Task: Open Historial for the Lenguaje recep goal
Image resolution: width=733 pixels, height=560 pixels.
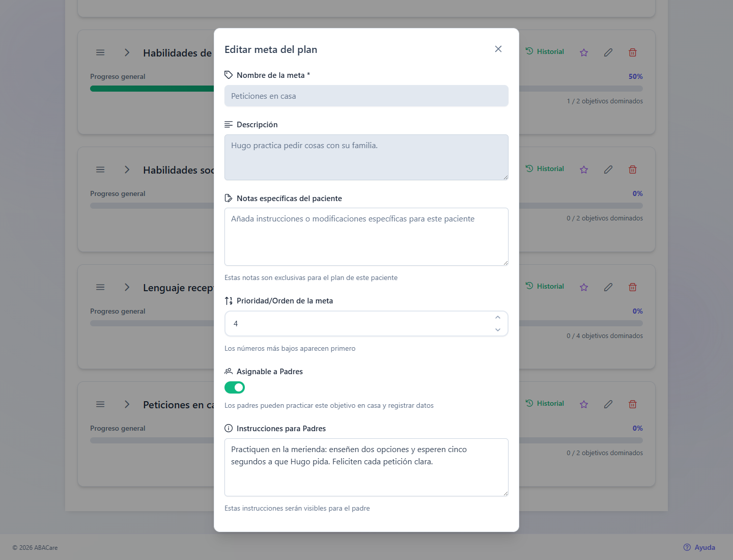Action: (545, 286)
